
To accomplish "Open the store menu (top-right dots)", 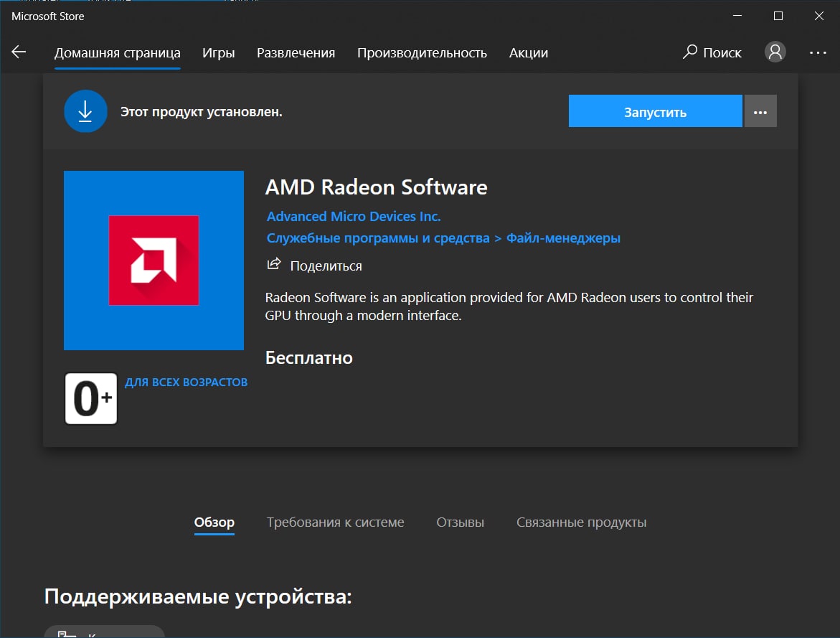I will click(818, 52).
